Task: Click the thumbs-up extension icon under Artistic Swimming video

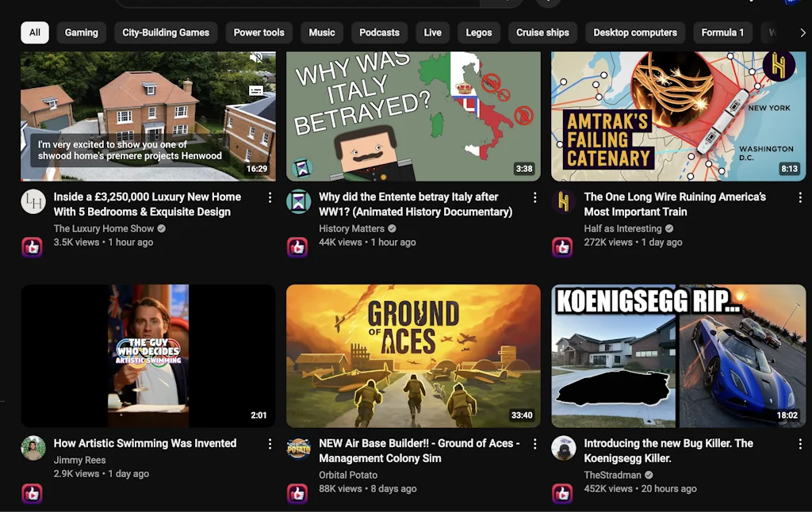Action: 32,494
